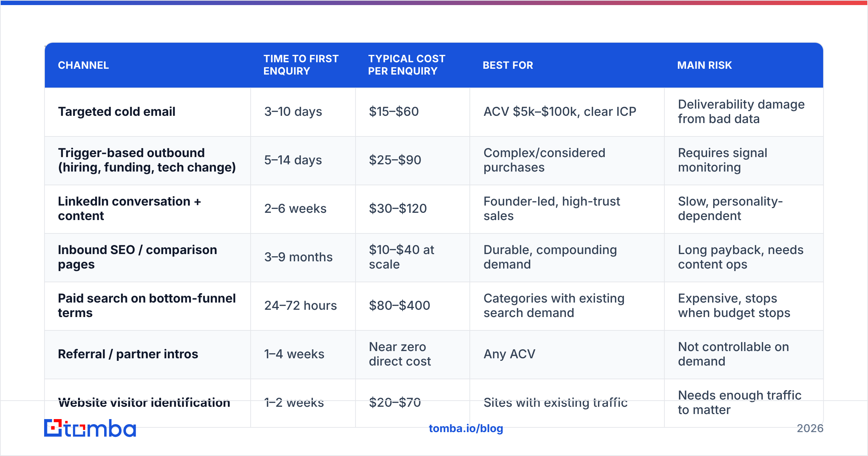Open the tomba.io/blog link
The width and height of the screenshot is (868, 456).
466,428
